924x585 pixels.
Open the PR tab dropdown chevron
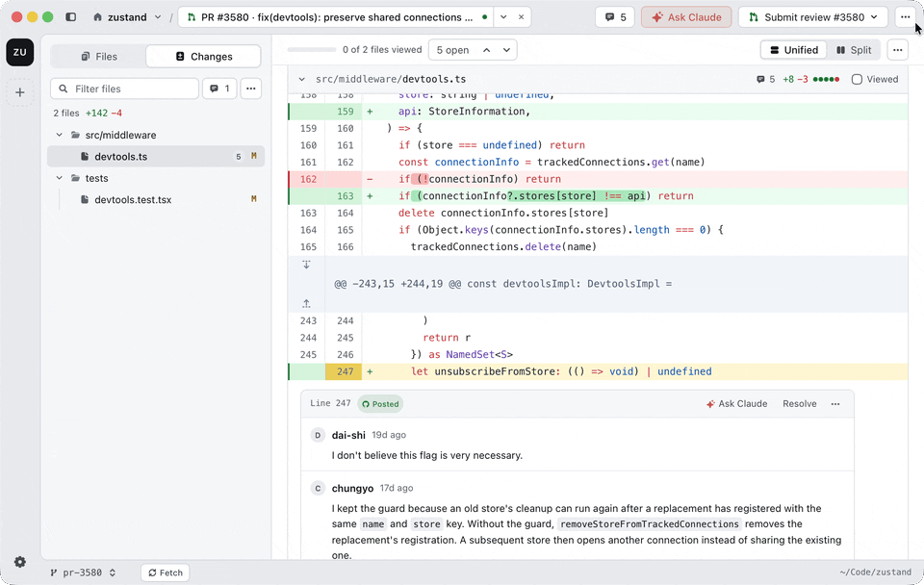(x=503, y=17)
